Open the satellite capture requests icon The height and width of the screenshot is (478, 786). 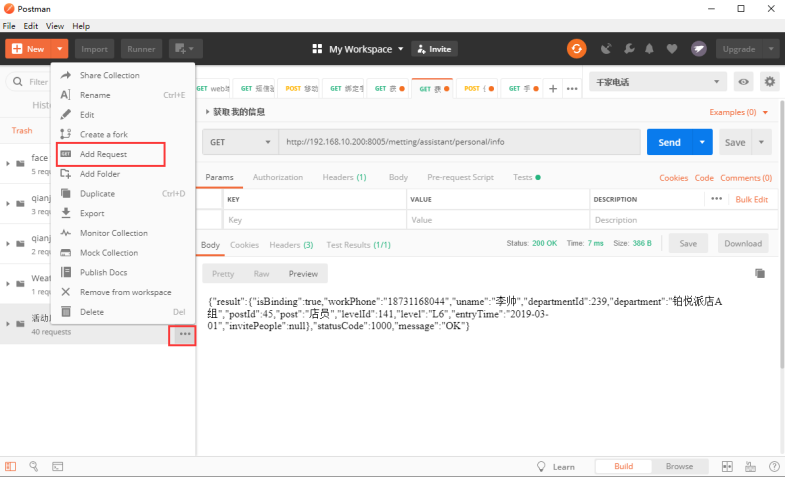point(606,49)
